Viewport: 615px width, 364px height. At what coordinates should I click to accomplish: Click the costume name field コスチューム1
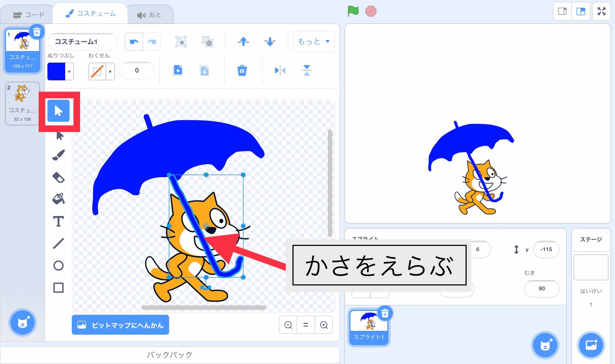pos(83,42)
